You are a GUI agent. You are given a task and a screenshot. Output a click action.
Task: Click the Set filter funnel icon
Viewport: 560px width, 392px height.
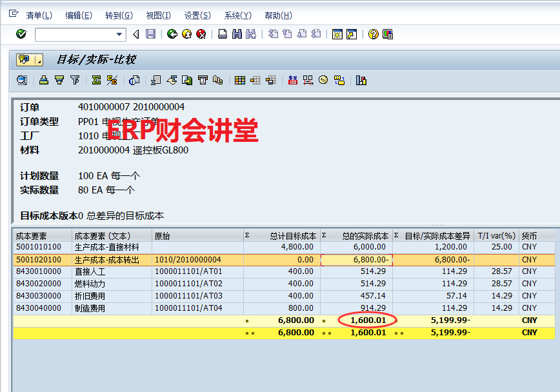(75, 80)
